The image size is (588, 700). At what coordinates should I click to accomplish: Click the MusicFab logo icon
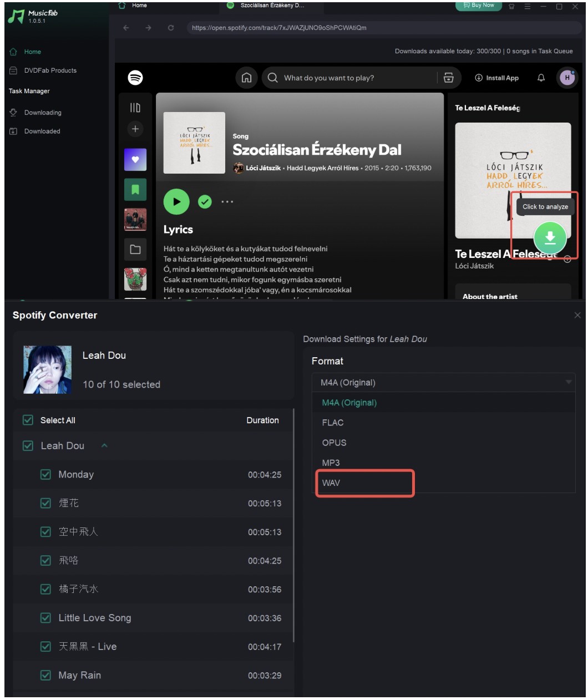16,17
